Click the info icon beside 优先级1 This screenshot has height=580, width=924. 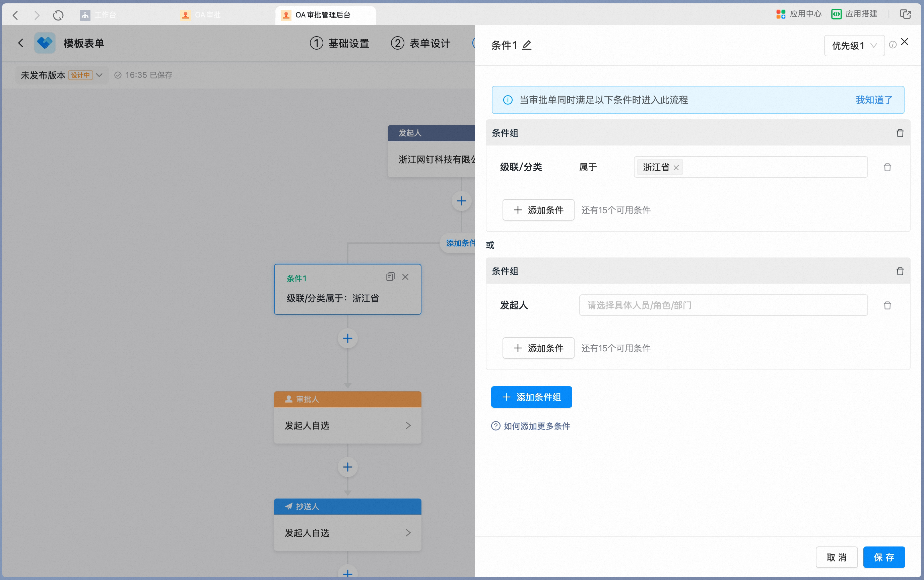(893, 45)
